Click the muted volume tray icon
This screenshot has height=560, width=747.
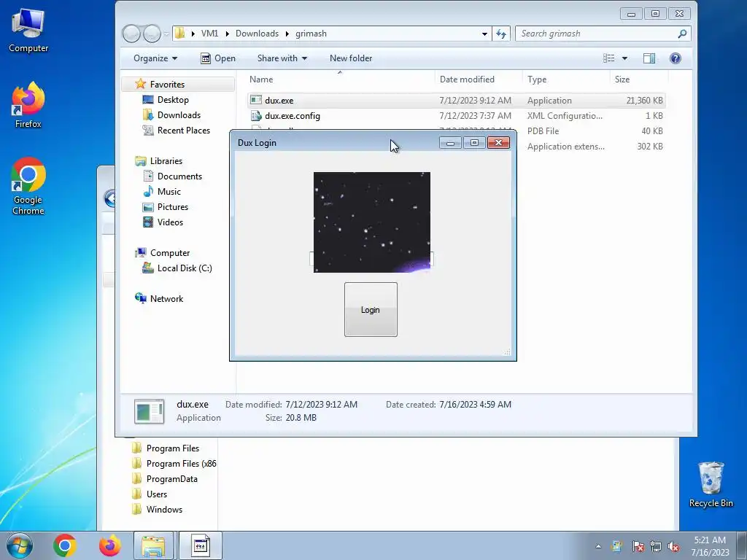[x=673, y=546]
